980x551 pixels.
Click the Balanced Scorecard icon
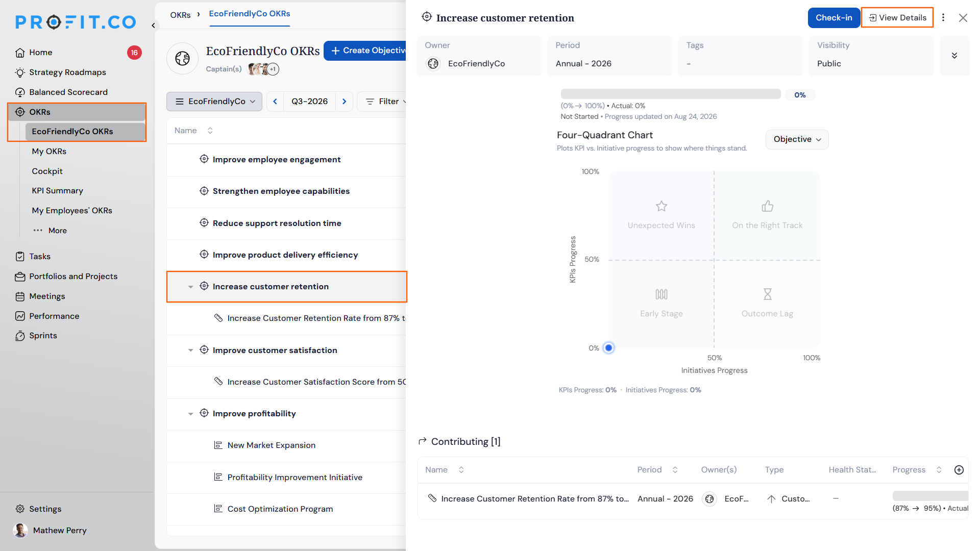tap(20, 92)
